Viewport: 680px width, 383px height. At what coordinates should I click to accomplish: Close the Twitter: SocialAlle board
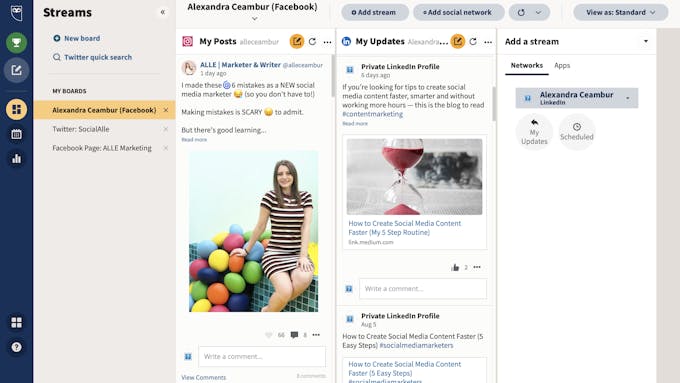(x=166, y=129)
